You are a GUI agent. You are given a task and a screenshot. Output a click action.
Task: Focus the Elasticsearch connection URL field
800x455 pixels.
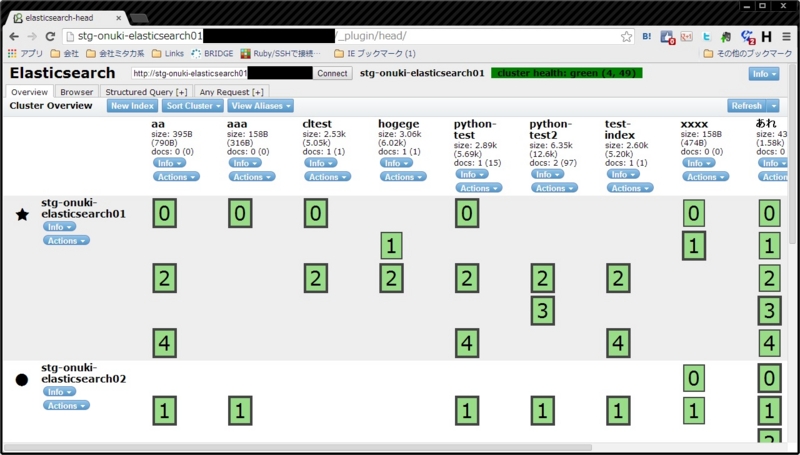[x=222, y=73]
